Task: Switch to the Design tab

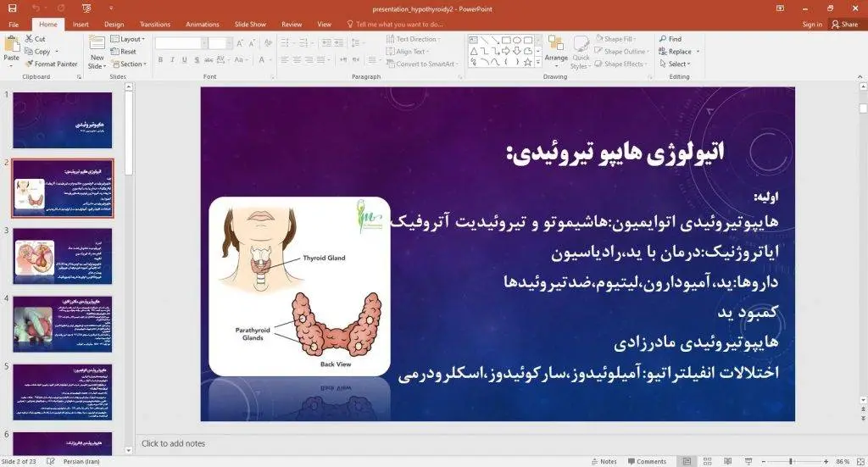Action: coord(114,25)
